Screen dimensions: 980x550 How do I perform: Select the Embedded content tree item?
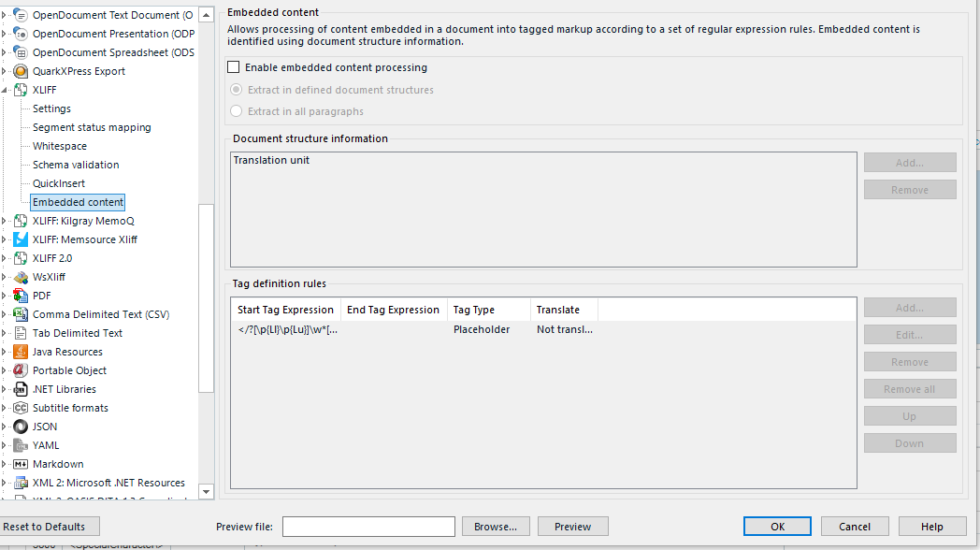79,202
